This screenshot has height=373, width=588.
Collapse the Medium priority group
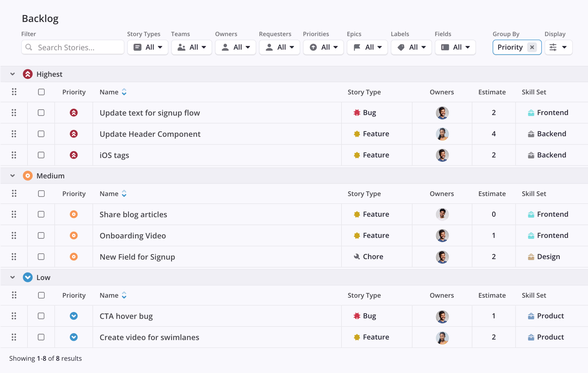tap(12, 176)
